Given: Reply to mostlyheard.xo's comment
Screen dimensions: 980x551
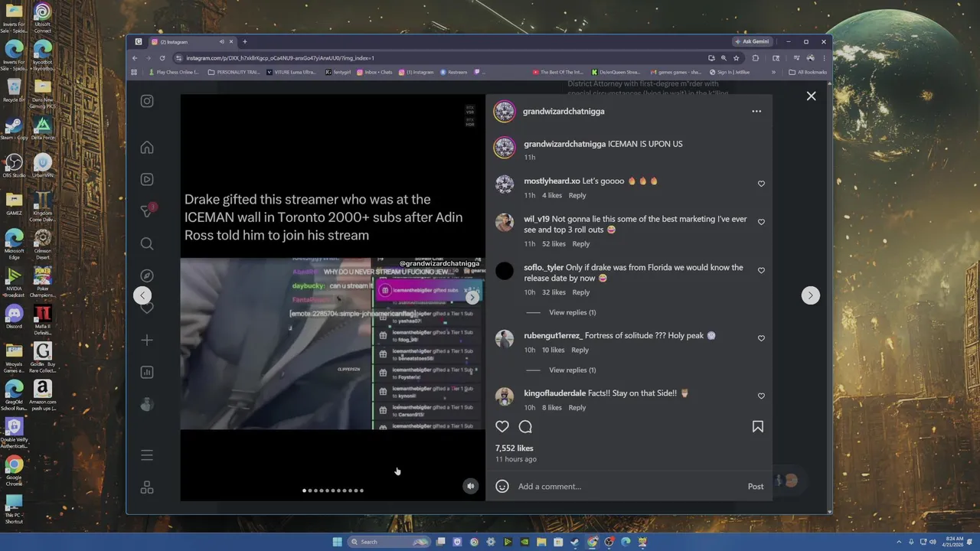Looking at the screenshot, I should tap(577, 196).
